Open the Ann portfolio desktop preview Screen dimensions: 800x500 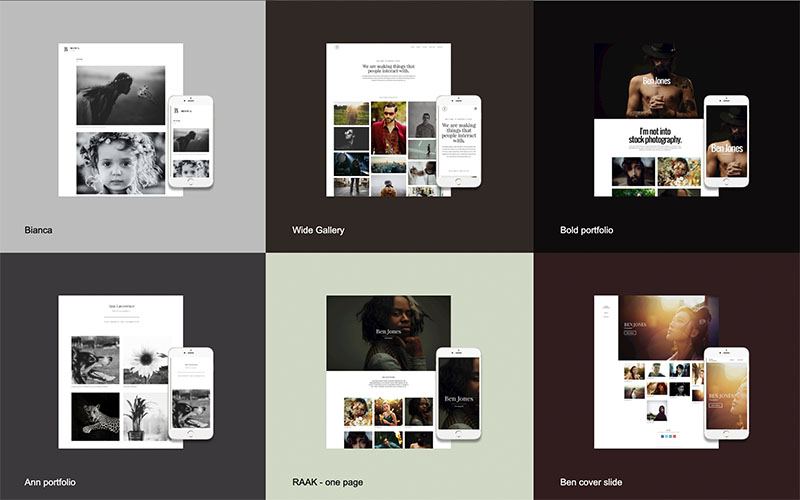click(120, 372)
